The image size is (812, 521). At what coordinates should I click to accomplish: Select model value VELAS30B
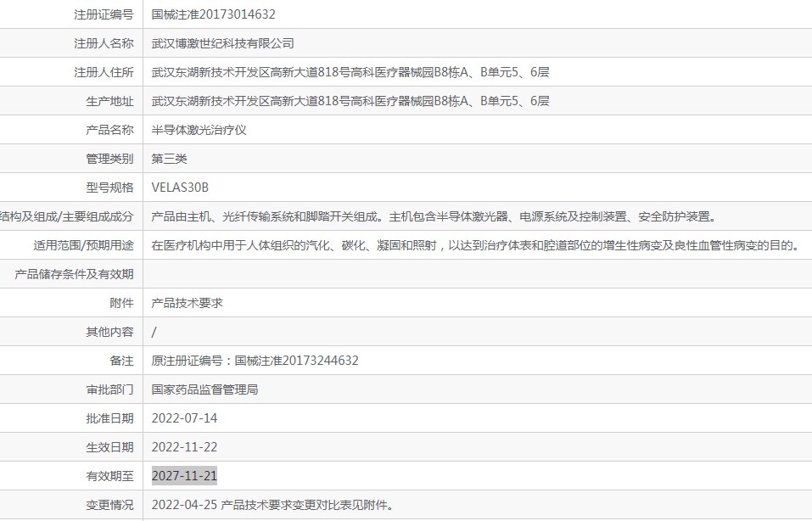pyautogui.click(x=180, y=188)
